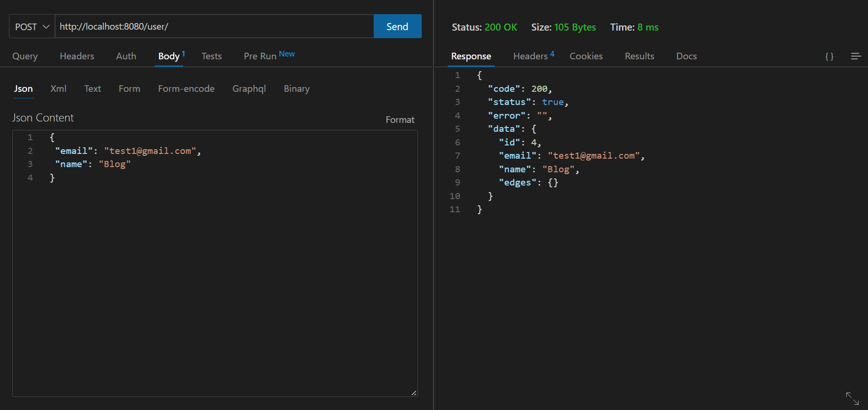
Task: Click inside the Json Content editor
Action: pos(215,263)
